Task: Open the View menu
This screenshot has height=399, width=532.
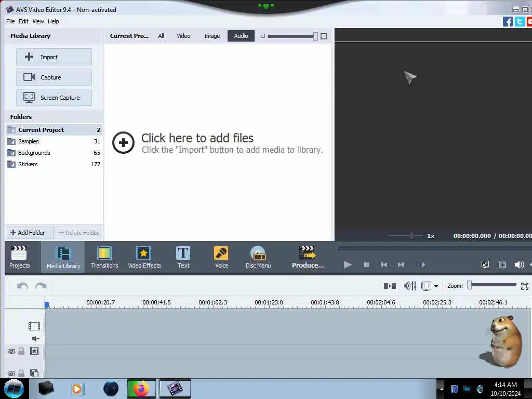Action: [38, 21]
